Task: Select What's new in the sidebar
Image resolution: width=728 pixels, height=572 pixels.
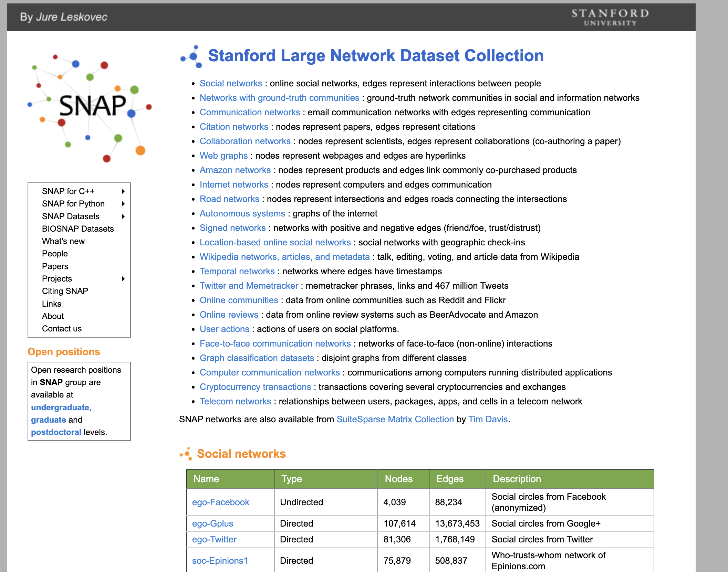Action: click(63, 241)
